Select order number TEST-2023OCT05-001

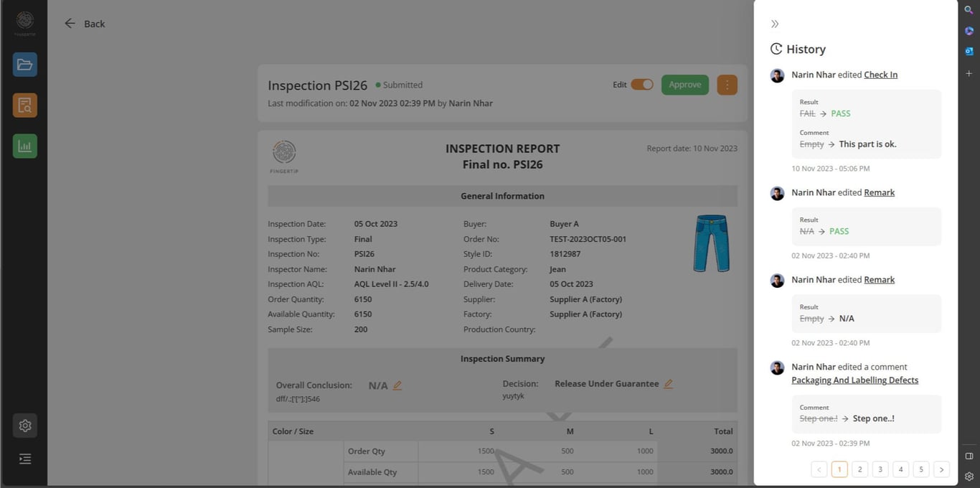pyautogui.click(x=588, y=239)
